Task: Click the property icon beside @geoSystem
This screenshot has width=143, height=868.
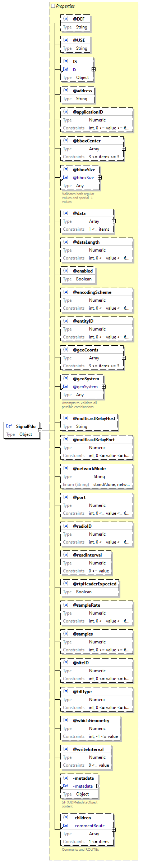Action: click(66, 378)
